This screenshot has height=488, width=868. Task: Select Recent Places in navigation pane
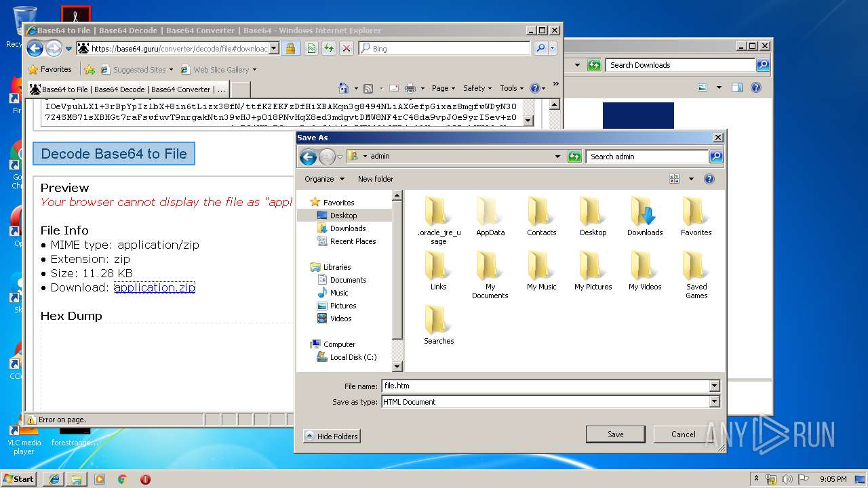coord(353,241)
